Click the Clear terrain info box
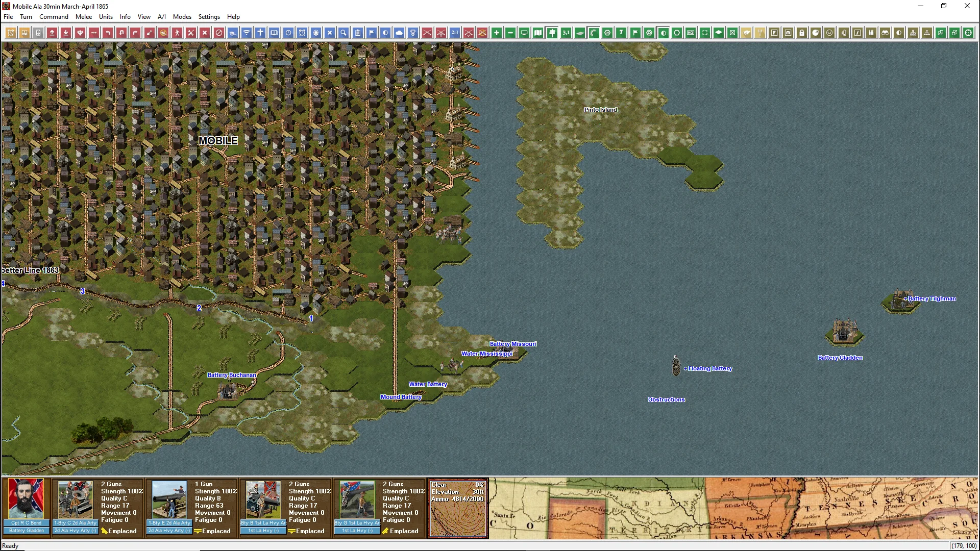Screen dimensions: 980x551 [458, 508]
